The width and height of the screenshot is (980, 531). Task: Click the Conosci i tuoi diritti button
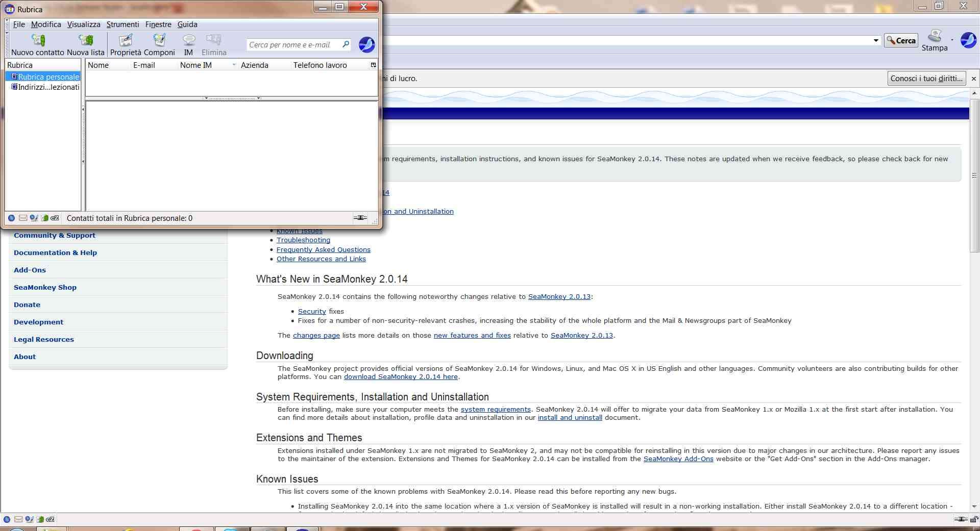[926, 79]
